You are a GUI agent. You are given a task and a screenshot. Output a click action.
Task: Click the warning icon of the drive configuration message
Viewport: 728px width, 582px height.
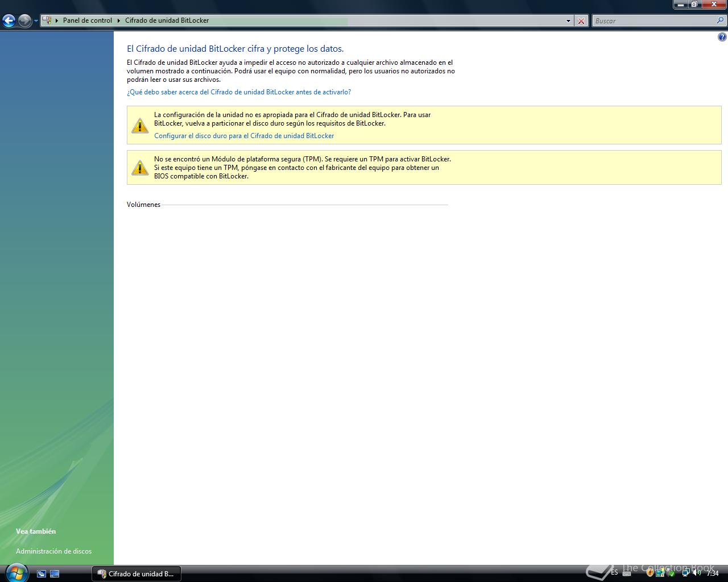click(140, 125)
